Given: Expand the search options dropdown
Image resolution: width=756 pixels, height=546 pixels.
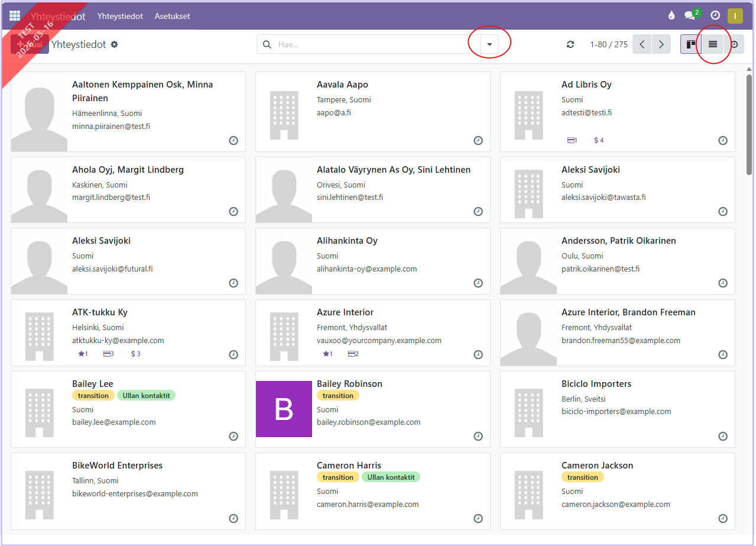Looking at the screenshot, I should click(489, 44).
